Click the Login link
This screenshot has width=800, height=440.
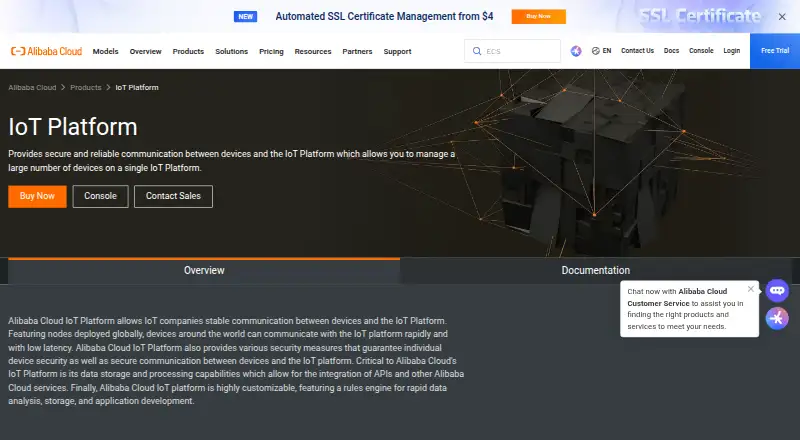pos(732,51)
